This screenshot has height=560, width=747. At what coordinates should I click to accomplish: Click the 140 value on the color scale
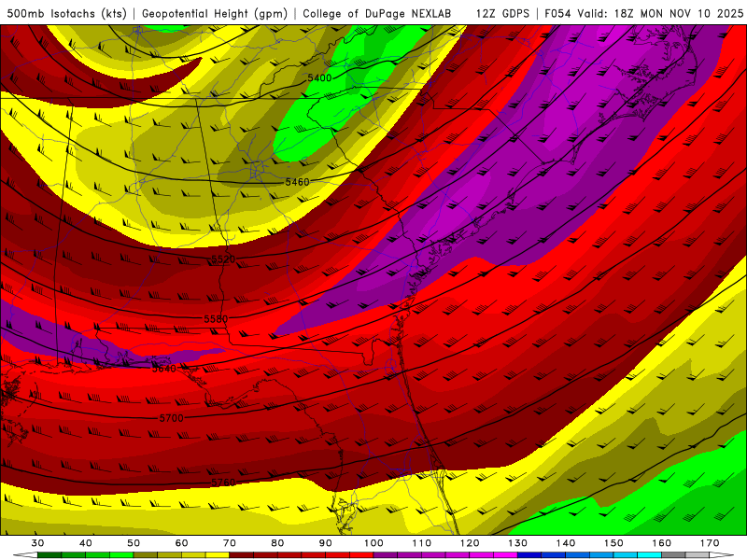tap(566, 543)
